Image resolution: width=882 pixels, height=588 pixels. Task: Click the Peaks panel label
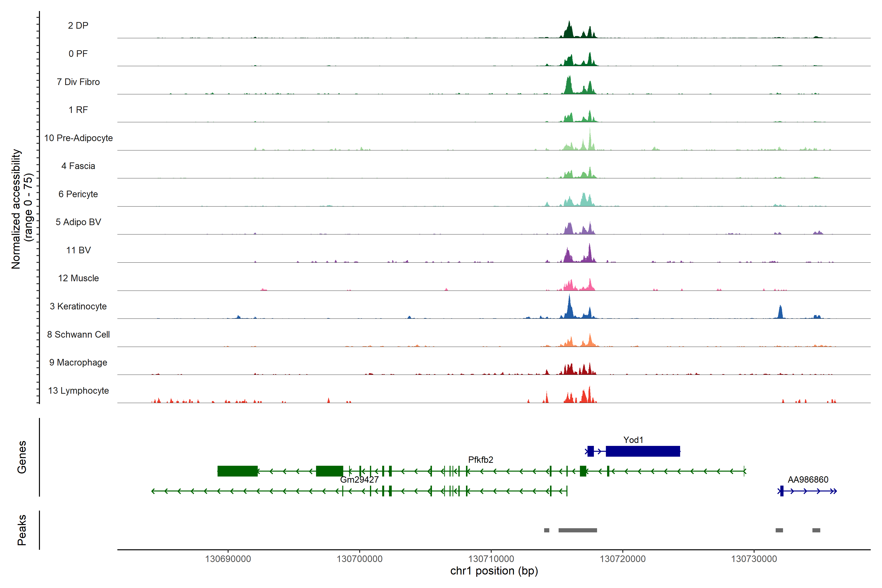(22, 530)
